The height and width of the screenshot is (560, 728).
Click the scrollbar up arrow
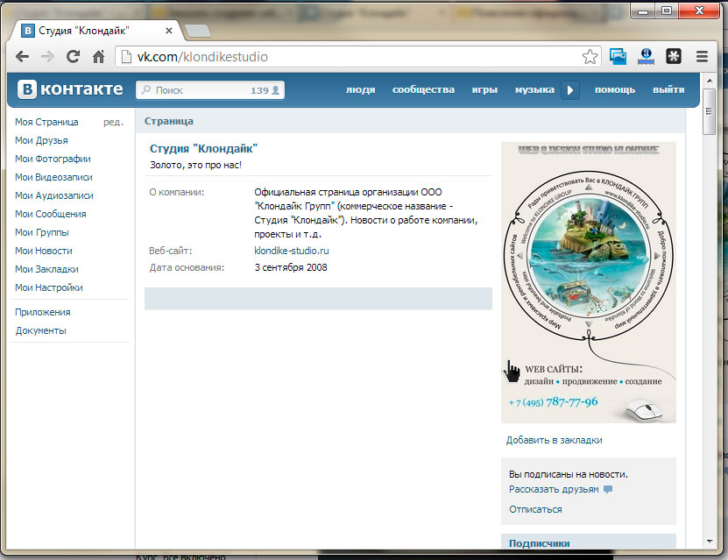click(x=709, y=81)
